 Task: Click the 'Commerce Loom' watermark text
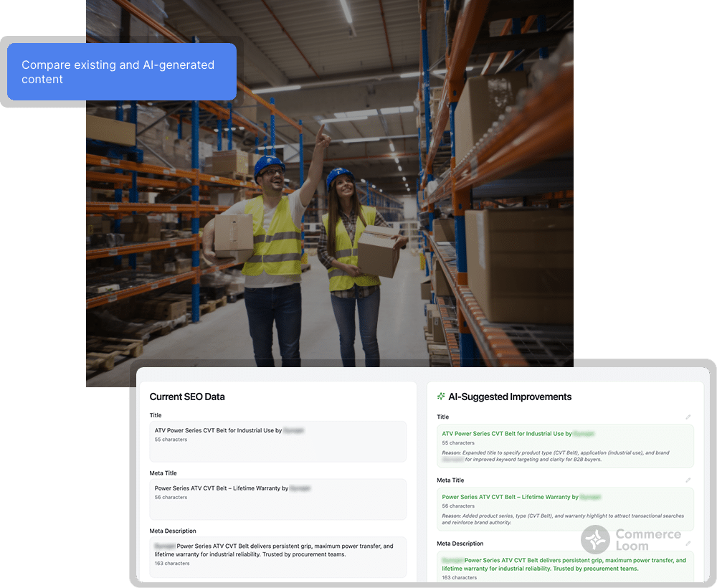coord(647,540)
